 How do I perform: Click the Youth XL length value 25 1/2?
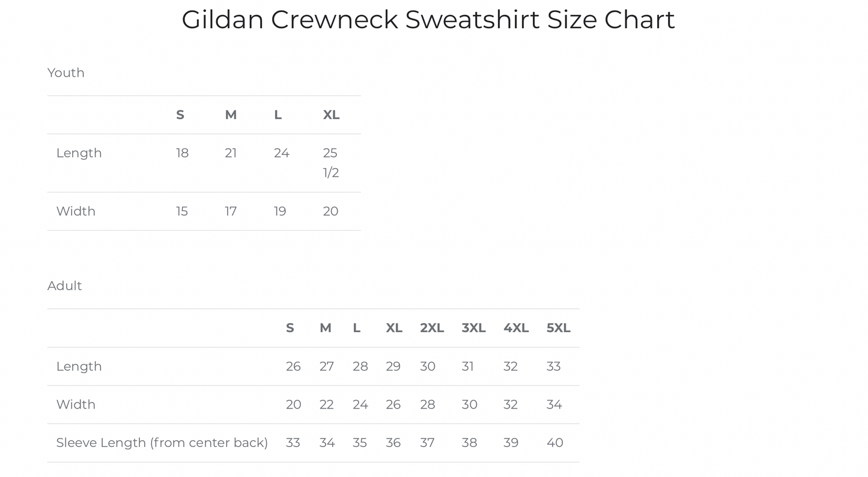tap(331, 163)
